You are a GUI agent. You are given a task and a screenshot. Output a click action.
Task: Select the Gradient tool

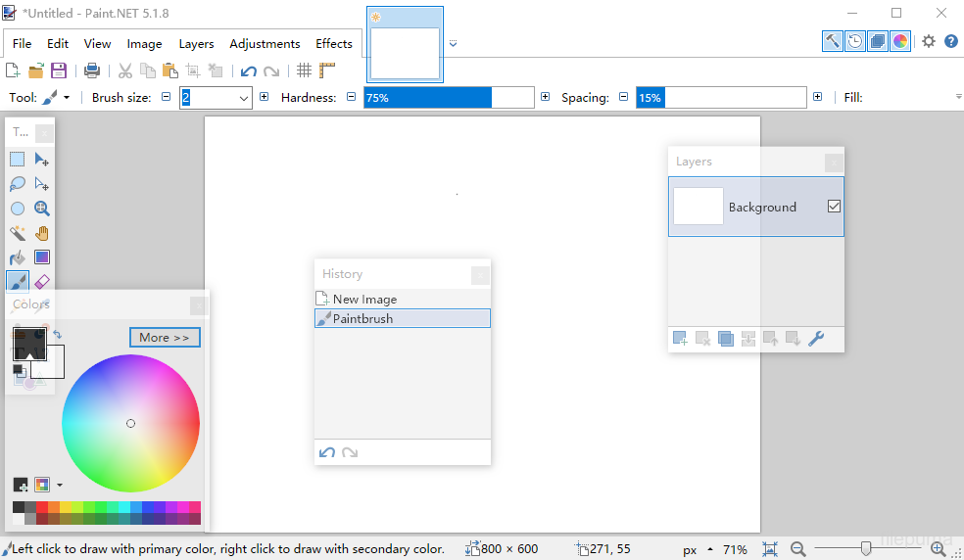(x=42, y=257)
